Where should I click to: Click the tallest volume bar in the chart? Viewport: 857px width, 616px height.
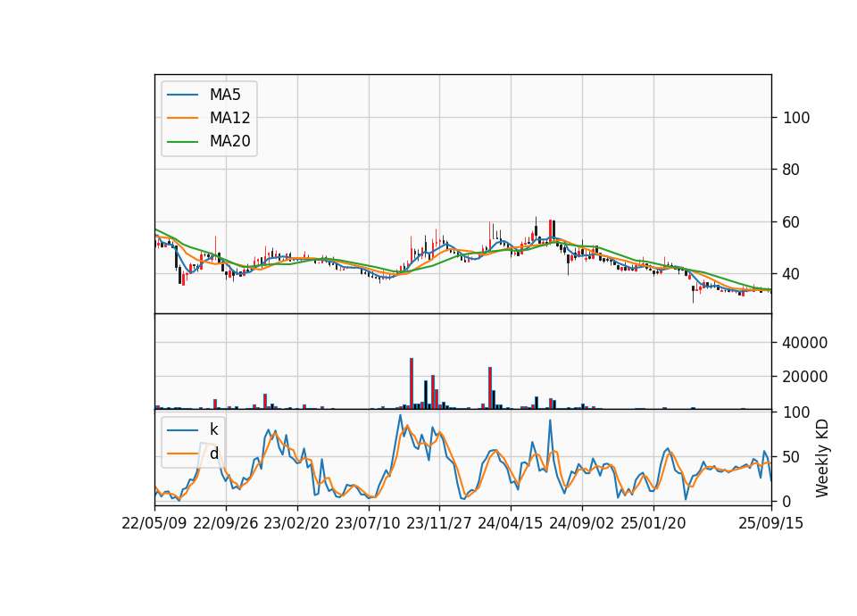pos(412,383)
